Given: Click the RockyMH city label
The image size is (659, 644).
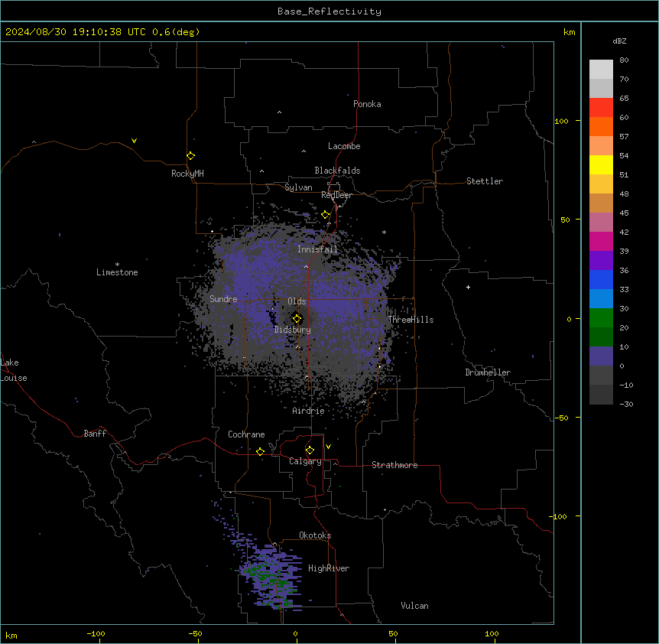Looking at the screenshot, I should [187, 174].
